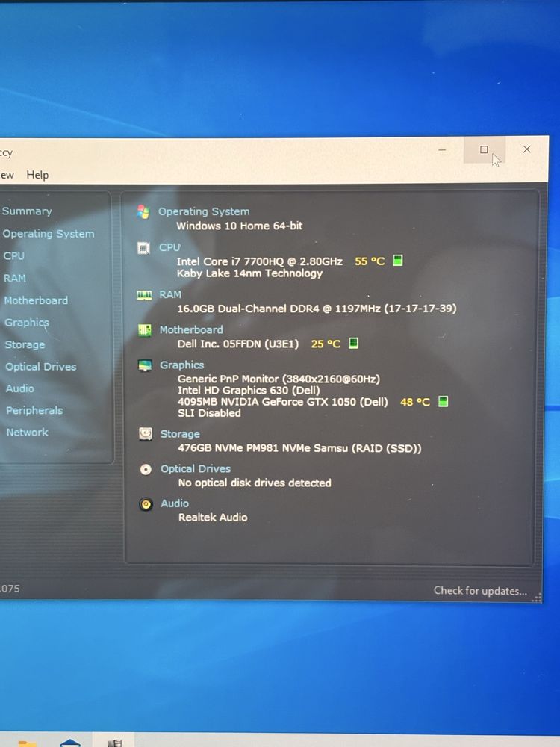This screenshot has width=560, height=747.
Task: Click the NVIDIA GeForce GTX 1050 text
Action: (283, 402)
